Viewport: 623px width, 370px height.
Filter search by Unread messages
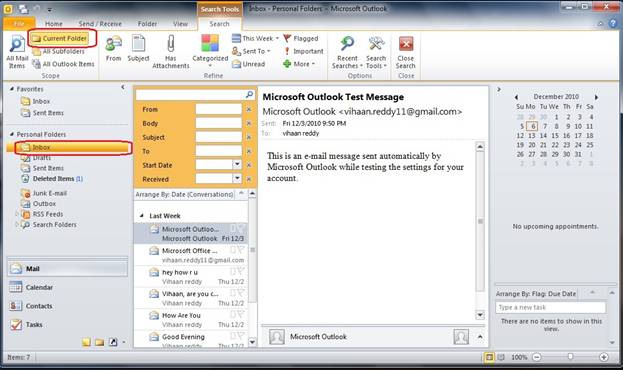[x=248, y=64]
